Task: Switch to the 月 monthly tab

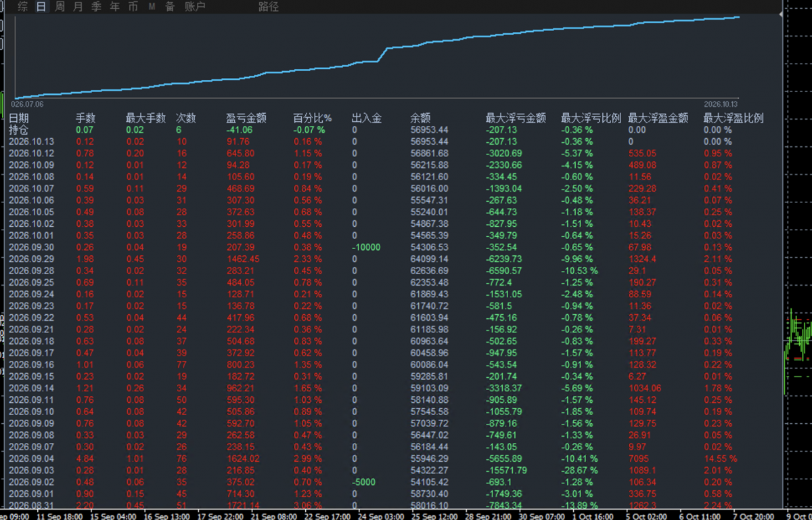Action: point(78,7)
